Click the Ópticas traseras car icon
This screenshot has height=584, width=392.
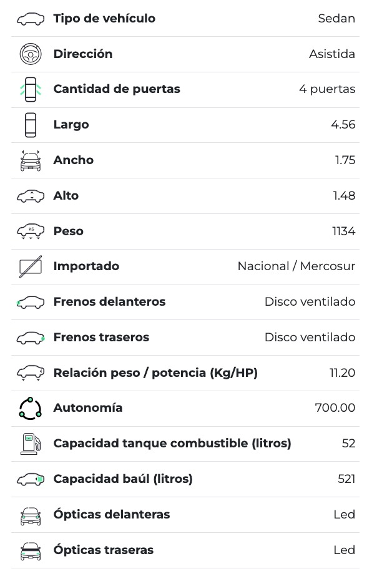pos(30,550)
